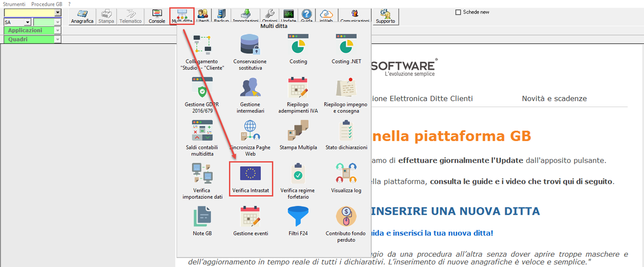This screenshot has width=644, height=267.
Task: Open the Strumenti menu
Action: [x=14, y=3]
